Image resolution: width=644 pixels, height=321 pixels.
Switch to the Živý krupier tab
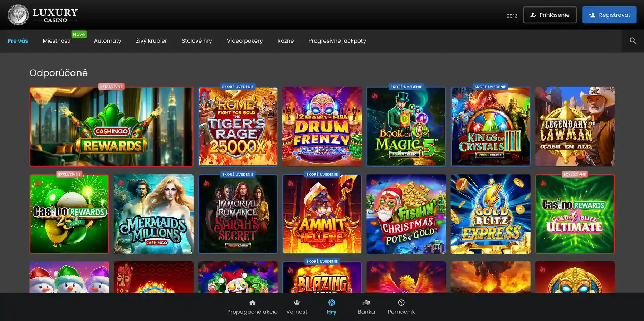151,41
